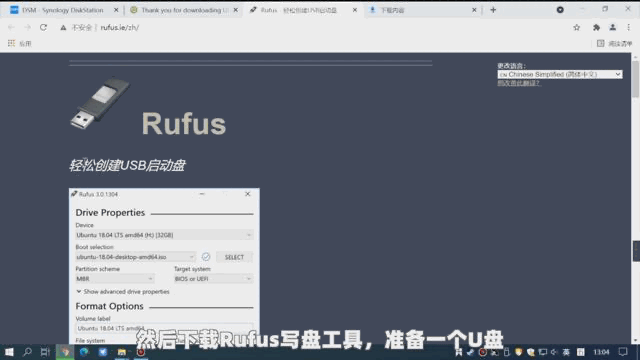Click the Rufus USB drive logo image
Viewport: 640px width, 360px height.
[x=100, y=103]
